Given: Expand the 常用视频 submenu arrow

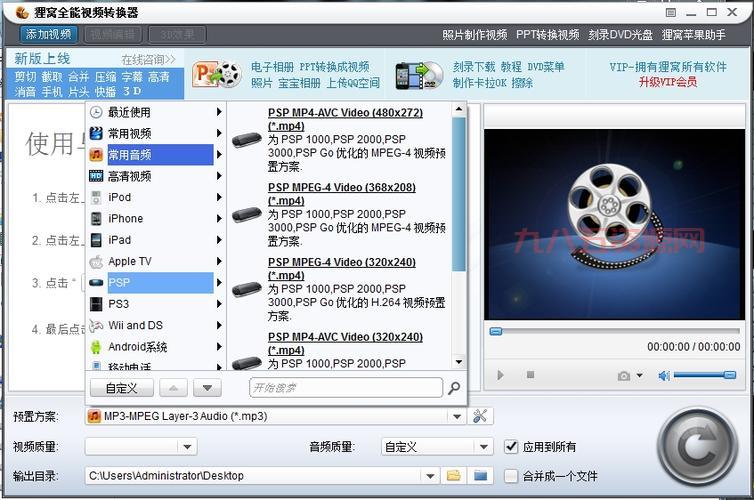Looking at the screenshot, I should [x=219, y=133].
